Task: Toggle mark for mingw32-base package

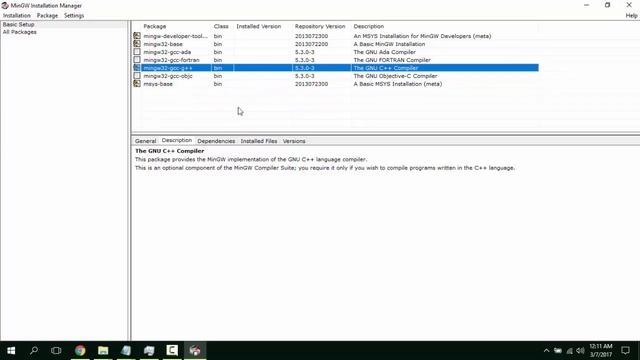Action: tap(137, 44)
